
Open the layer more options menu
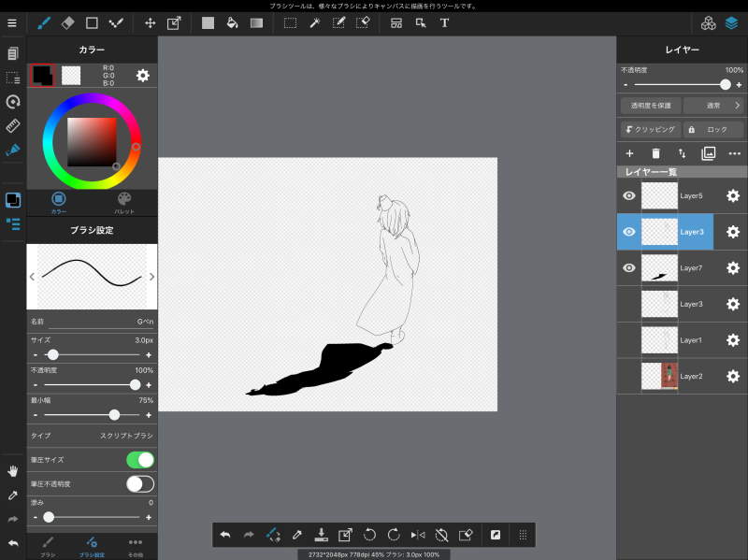coord(734,153)
